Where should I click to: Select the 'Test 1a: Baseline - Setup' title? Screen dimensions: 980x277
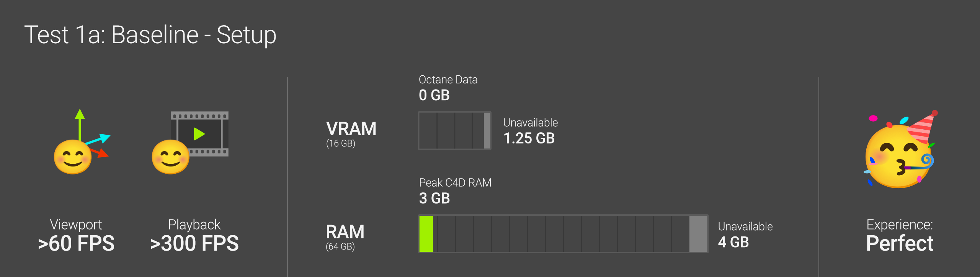tap(150, 35)
